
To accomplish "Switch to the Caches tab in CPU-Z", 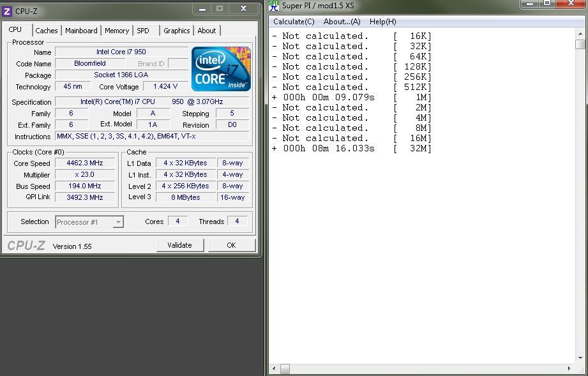I will click(47, 31).
